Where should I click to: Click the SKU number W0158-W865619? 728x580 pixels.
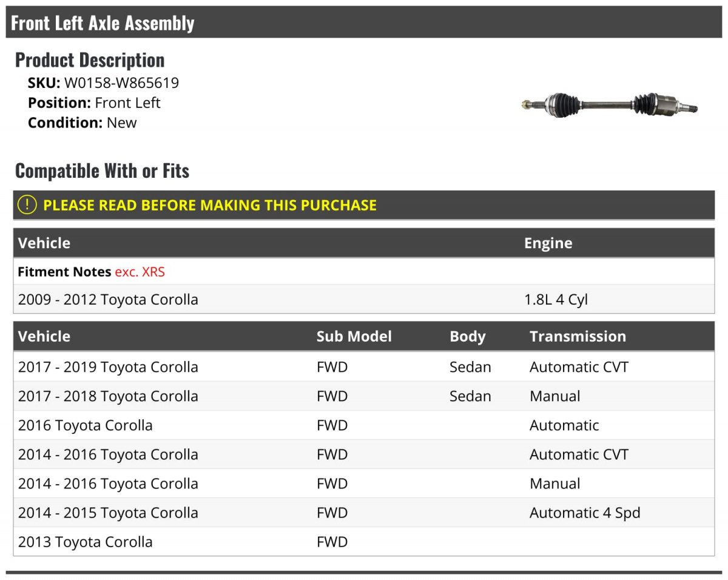click(121, 83)
